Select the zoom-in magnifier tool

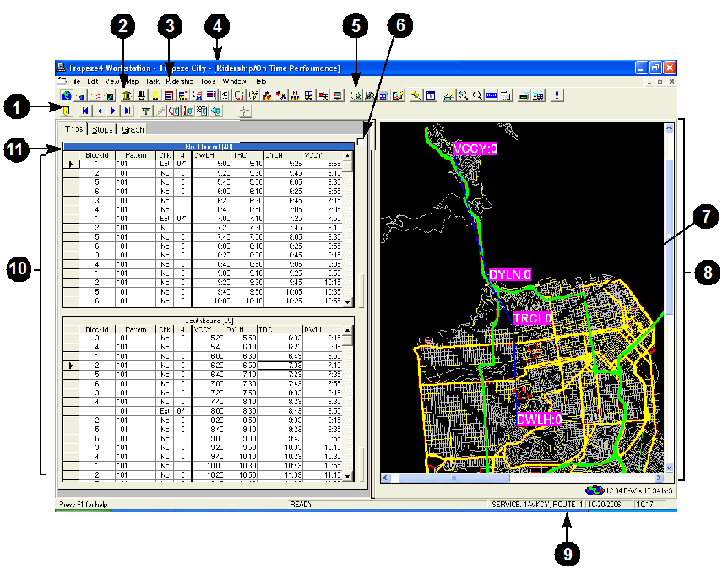464,95
